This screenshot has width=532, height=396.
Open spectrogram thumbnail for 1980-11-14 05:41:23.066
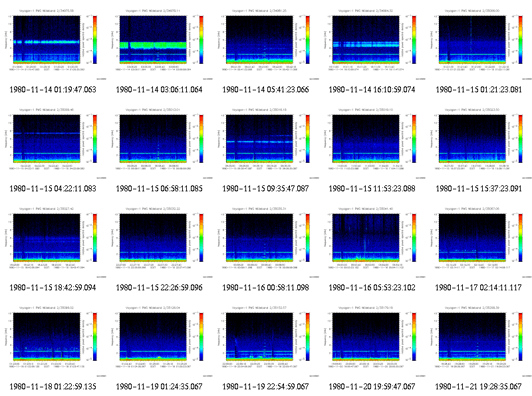[x=266, y=44]
